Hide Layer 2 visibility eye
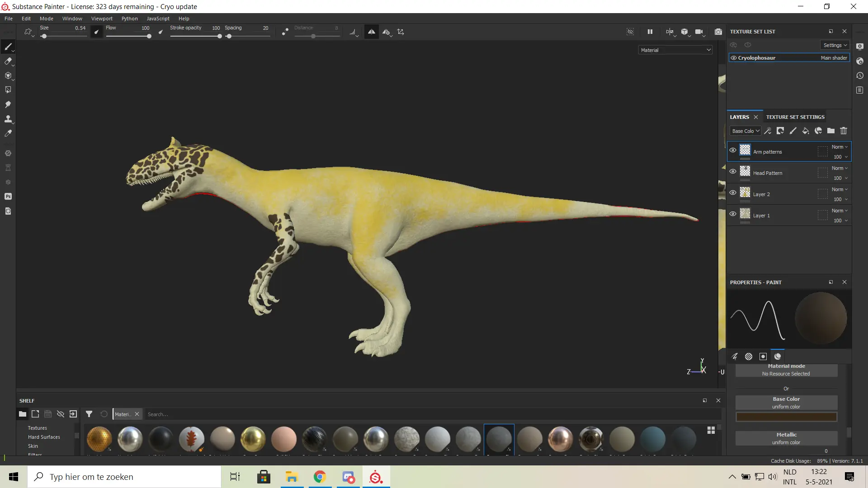Image resolution: width=868 pixels, height=488 pixels. click(733, 193)
